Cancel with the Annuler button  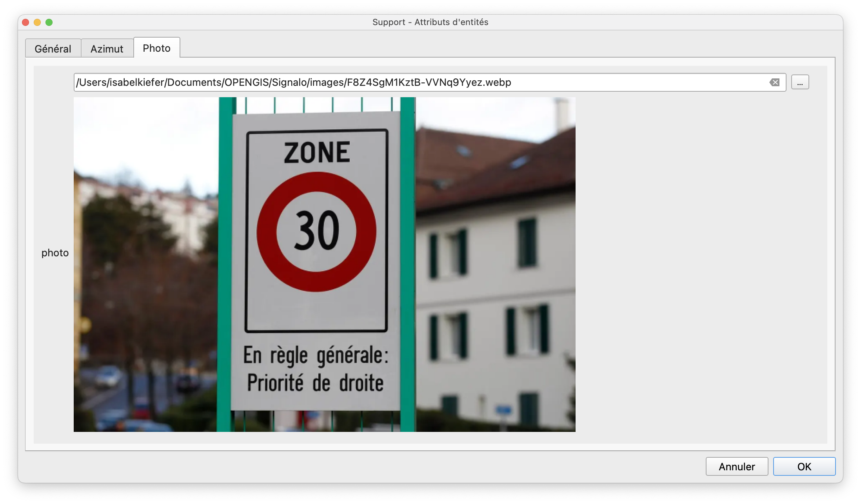(x=736, y=466)
